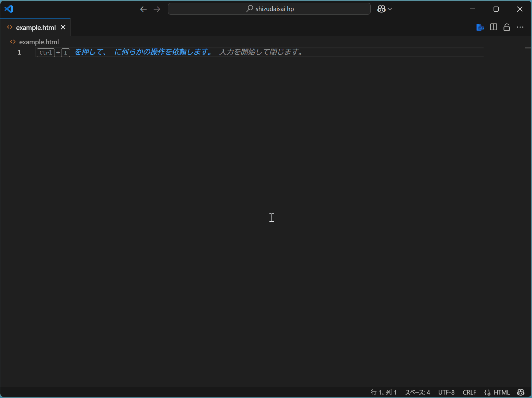This screenshot has height=398, width=532.
Task: Open the shizudaisai hp command center search
Action: click(269, 9)
